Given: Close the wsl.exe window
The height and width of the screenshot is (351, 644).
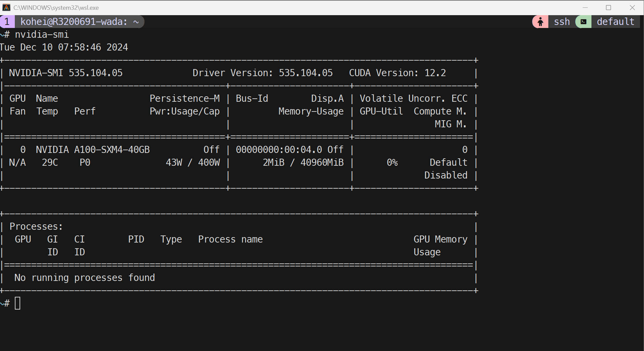Looking at the screenshot, I should [x=632, y=7].
